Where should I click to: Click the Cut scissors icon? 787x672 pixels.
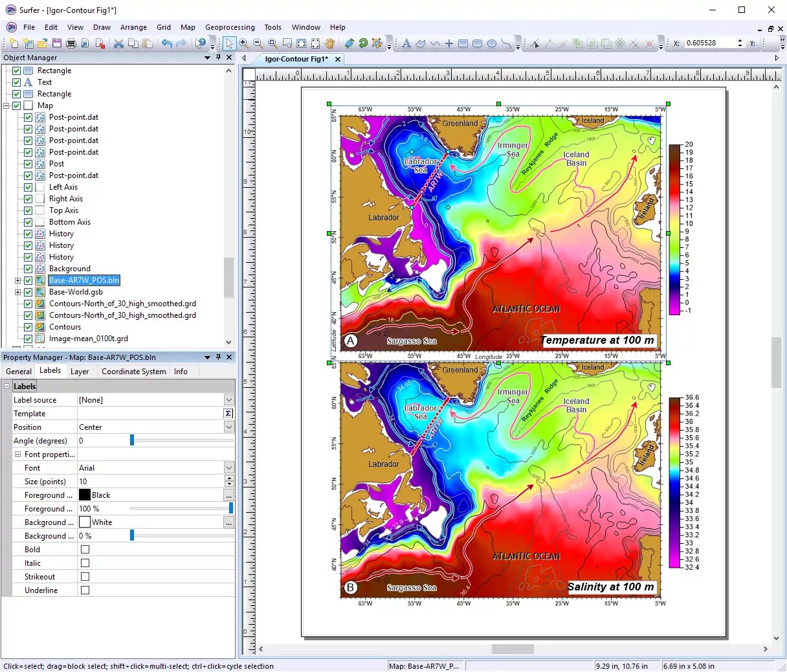[118, 43]
